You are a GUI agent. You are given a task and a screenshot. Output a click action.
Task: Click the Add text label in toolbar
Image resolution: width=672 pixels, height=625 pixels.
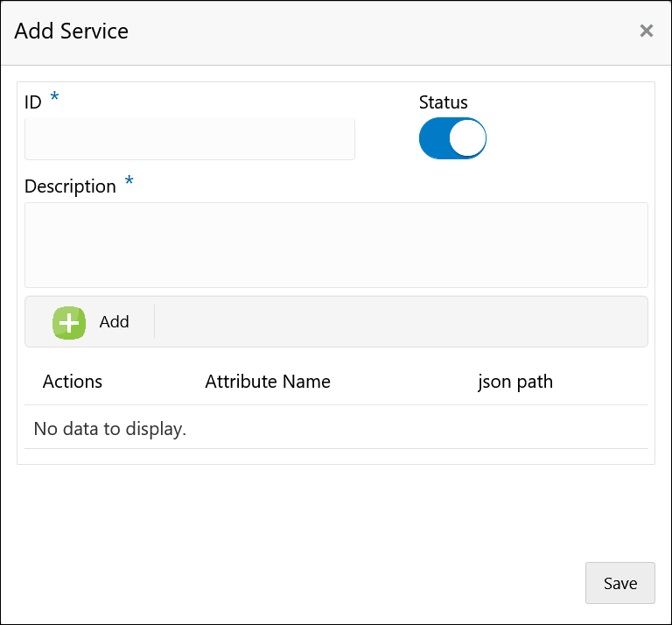[114, 322]
